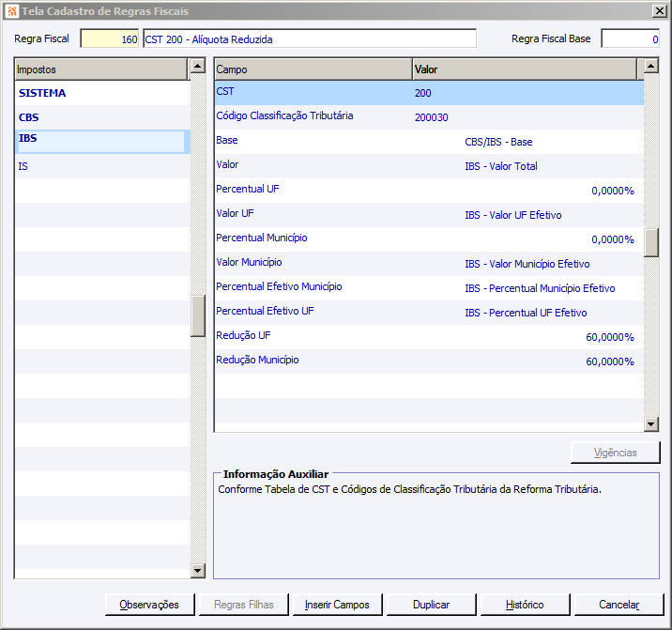Click the down arrow on the Campo grid scrollbar
This screenshot has height=630, width=672.
click(x=651, y=424)
